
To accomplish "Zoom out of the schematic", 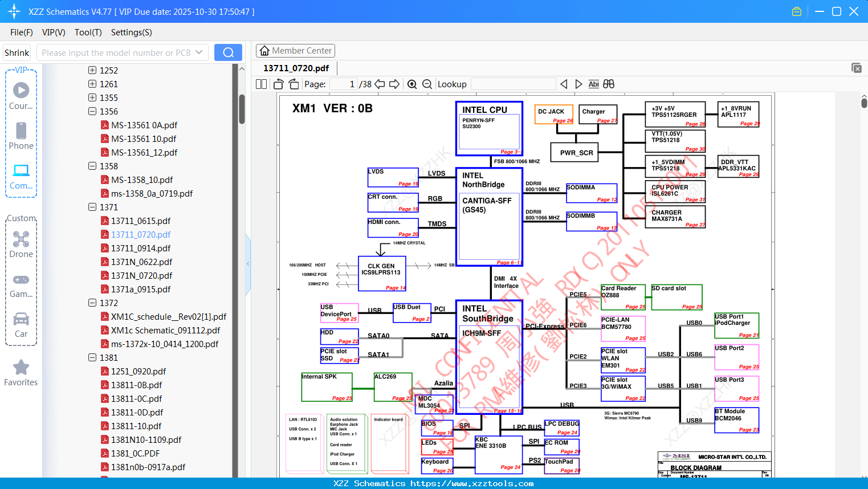I will tap(427, 84).
